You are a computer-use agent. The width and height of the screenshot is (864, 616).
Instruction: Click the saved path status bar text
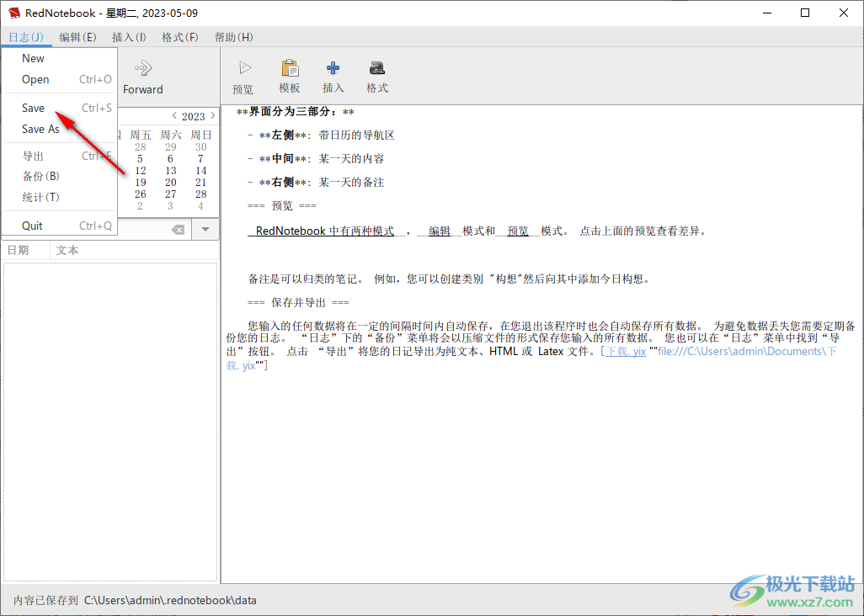135,600
